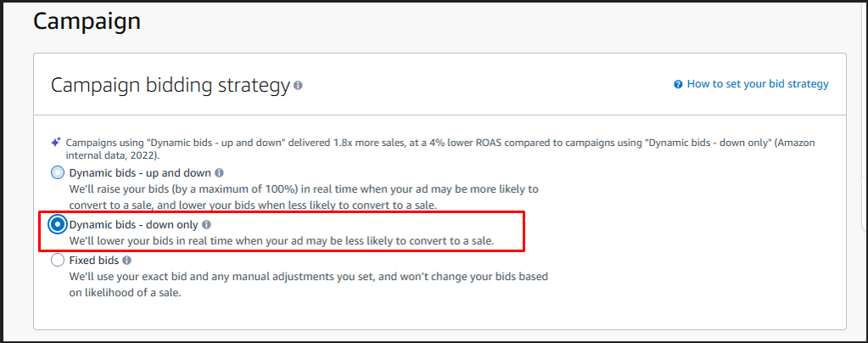Click the Fixed bids label text
This screenshot has width=868, height=343.
coord(93,261)
